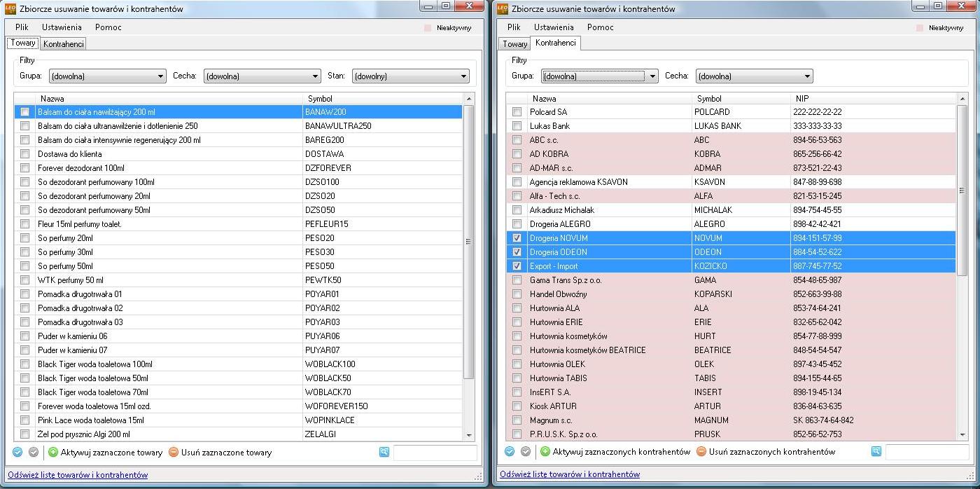
Task: Uncheck the Drogeria ODEON checkbox
Action: click(517, 252)
